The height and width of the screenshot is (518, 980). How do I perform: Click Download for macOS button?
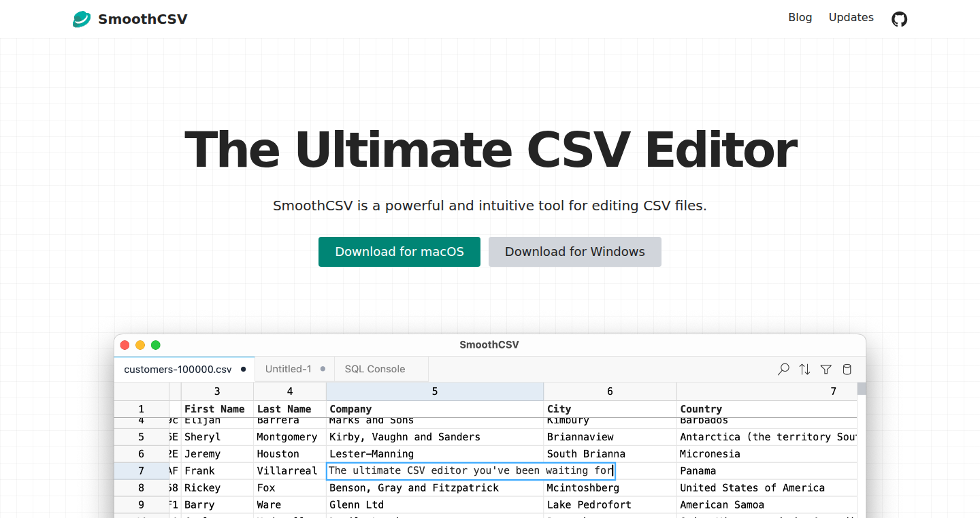point(399,252)
